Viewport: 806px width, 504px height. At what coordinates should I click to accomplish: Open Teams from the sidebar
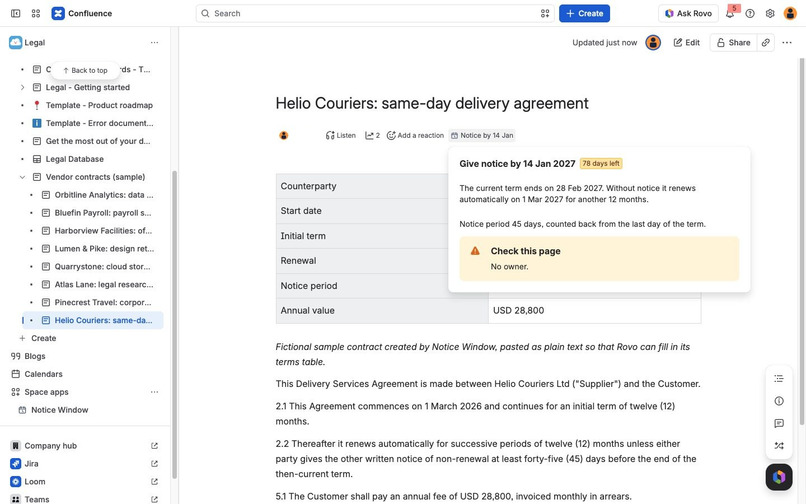(x=36, y=499)
